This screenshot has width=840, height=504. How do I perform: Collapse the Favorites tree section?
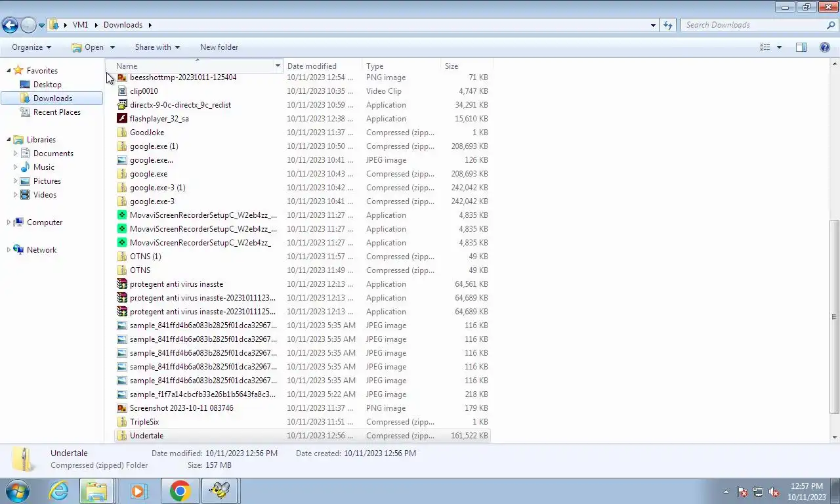coord(9,71)
